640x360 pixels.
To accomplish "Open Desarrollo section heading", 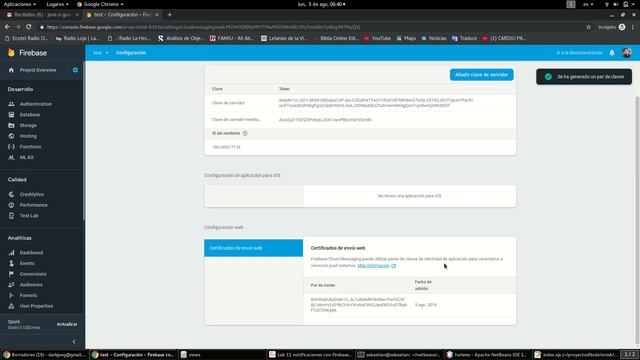I will click(x=20, y=89).
